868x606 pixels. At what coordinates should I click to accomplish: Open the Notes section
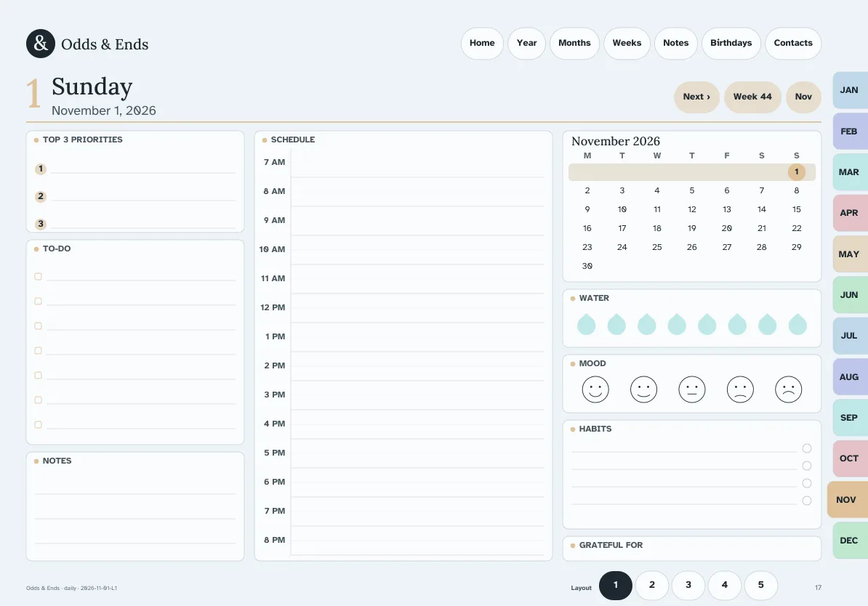coord(676,43)
